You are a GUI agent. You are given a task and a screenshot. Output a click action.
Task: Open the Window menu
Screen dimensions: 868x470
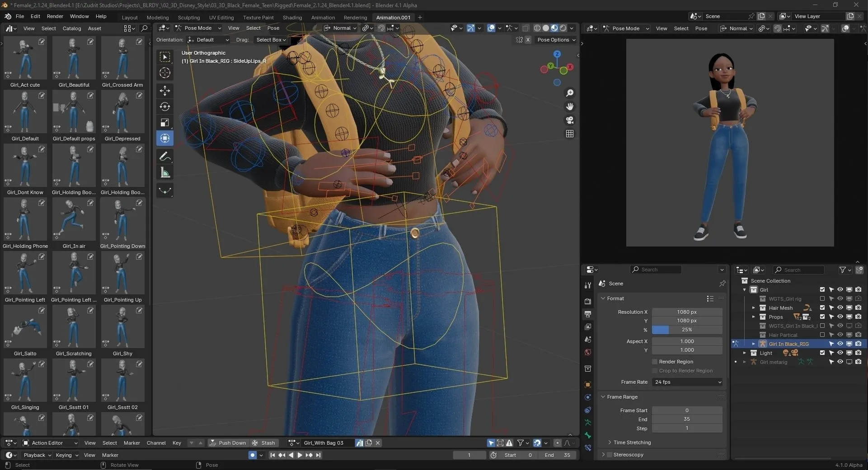[x=79, y=16]
